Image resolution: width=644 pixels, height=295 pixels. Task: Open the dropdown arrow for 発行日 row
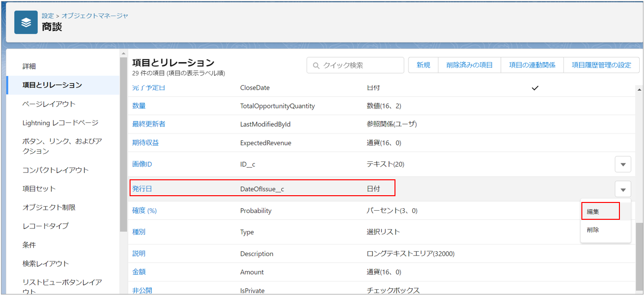[623, 189]
